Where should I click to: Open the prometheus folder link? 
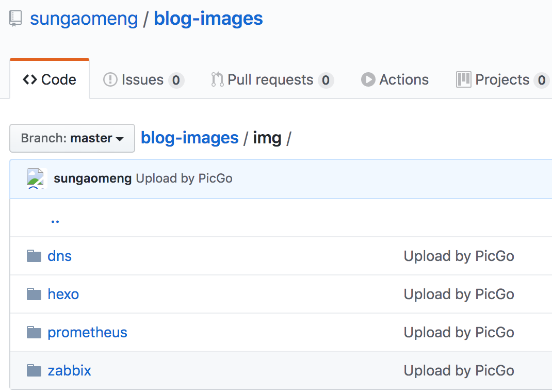[x=87, y=333]
